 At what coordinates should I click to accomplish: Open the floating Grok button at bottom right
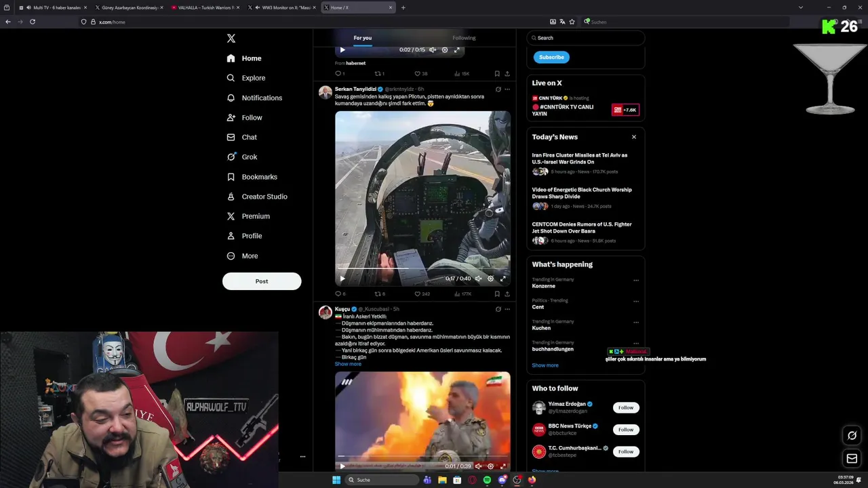pos(852,435)
